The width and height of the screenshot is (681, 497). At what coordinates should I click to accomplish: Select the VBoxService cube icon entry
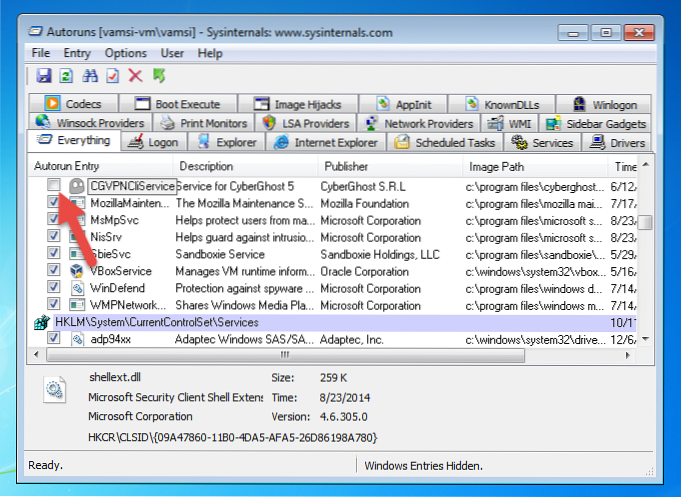[76, 270]
